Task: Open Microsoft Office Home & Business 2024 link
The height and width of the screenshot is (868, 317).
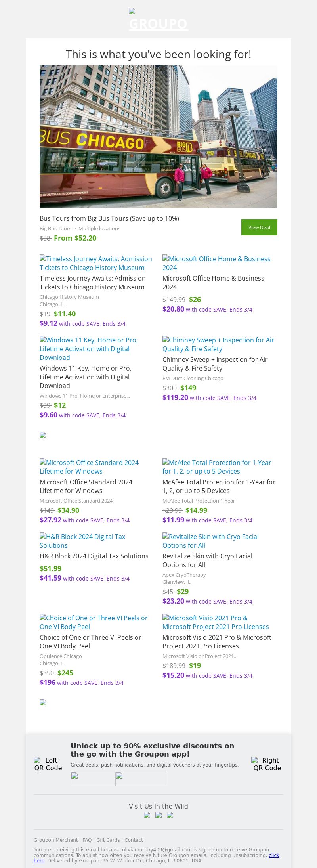Action: tap(216, 263)
